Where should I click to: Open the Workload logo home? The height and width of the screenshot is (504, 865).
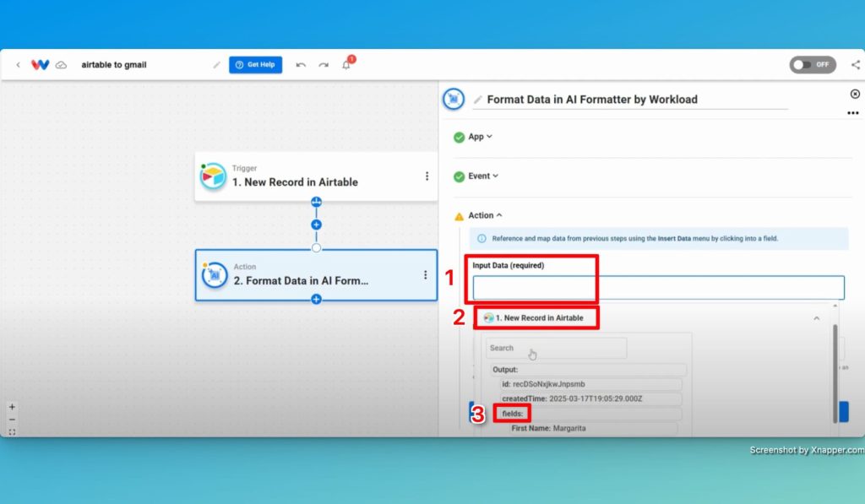[40, 64]
